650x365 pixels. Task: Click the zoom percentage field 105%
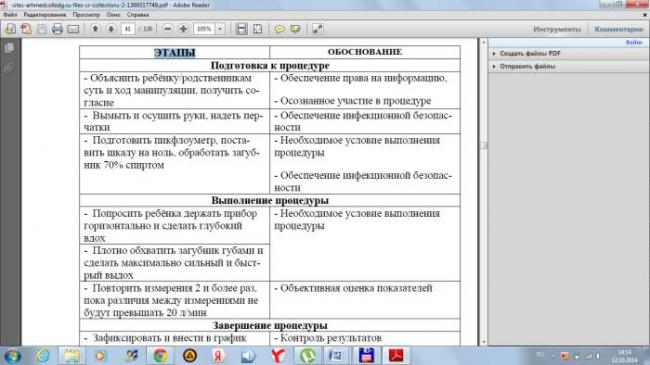click(204, 29)
